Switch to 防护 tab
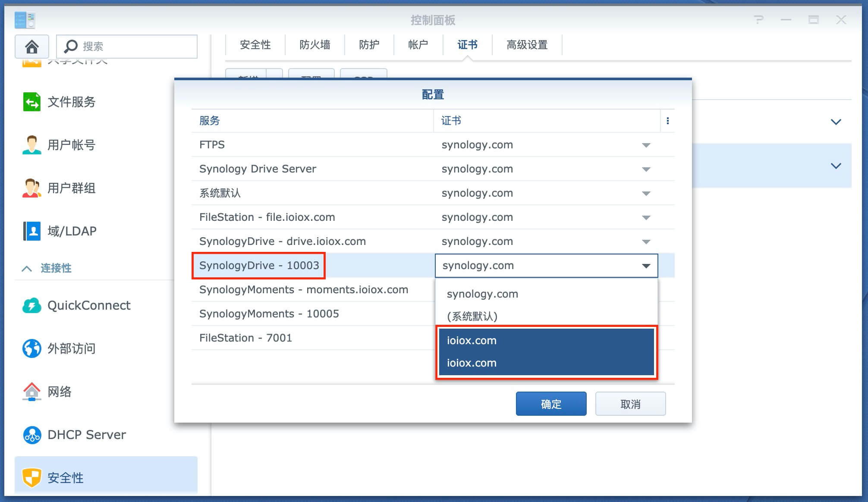The width and height of the screenshot is (868, 502). tap(369, 45)
